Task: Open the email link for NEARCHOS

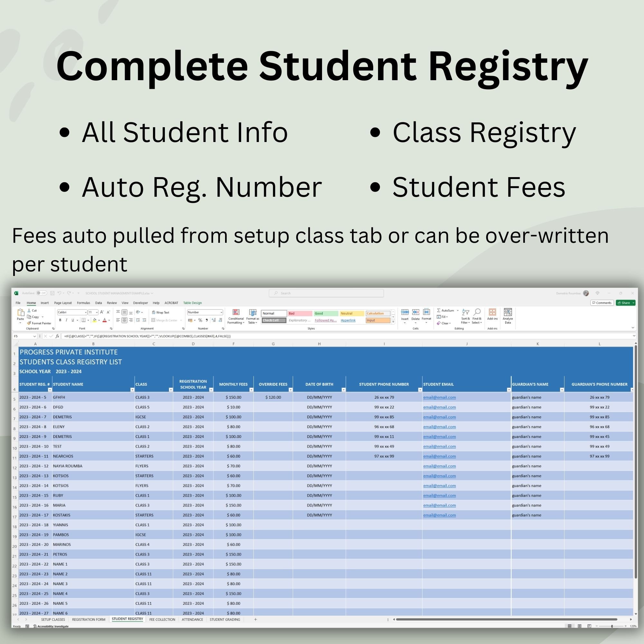Action: pyautogui.click(x=439, y=456)
